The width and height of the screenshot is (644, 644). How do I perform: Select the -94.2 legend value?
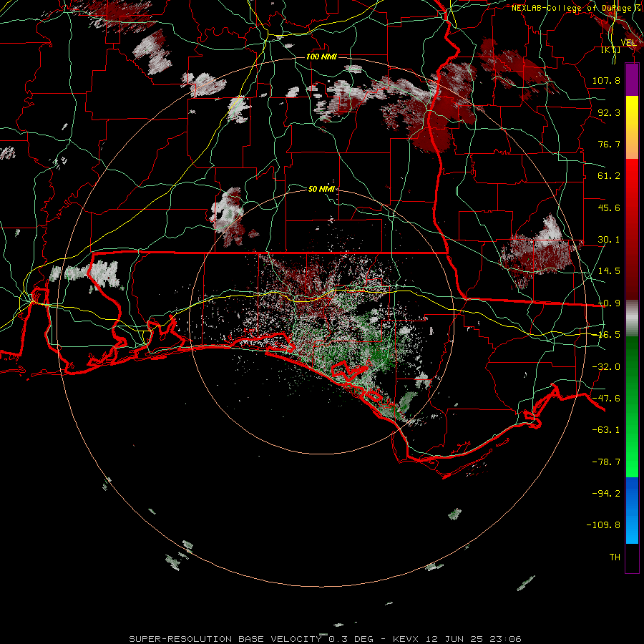pyautogui.click(x=606, y=493)
